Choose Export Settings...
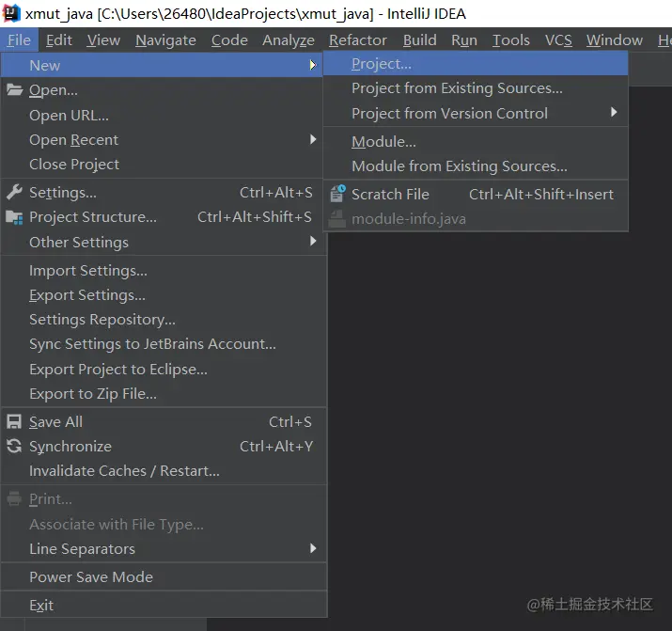Screen dimensions: 672x631 click(x=164, y=295)
